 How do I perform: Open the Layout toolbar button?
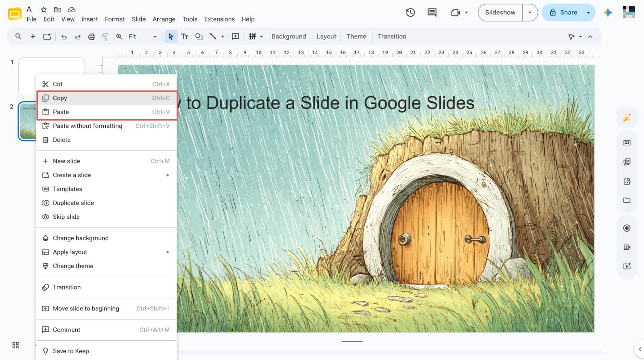326,37
